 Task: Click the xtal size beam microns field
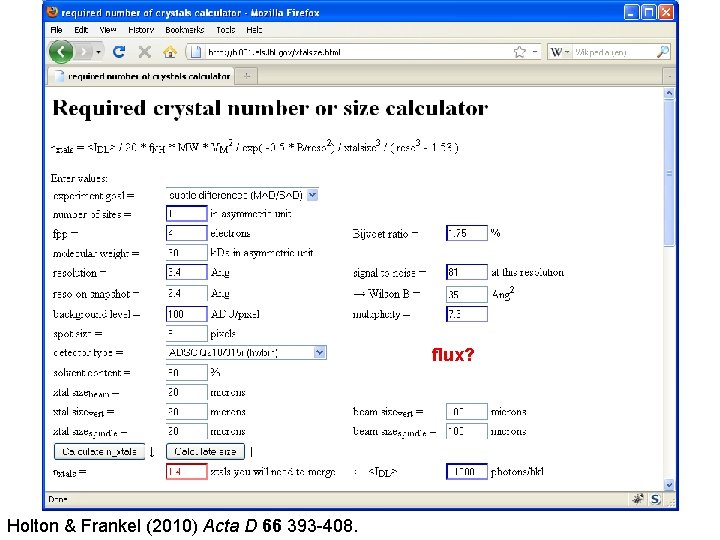point(186,392)
